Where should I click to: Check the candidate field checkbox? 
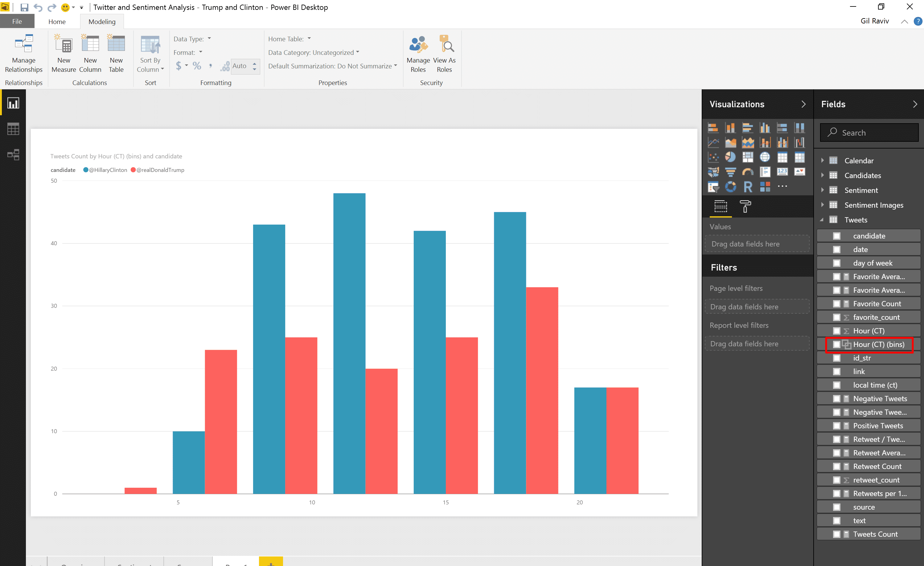pos(836,236)
